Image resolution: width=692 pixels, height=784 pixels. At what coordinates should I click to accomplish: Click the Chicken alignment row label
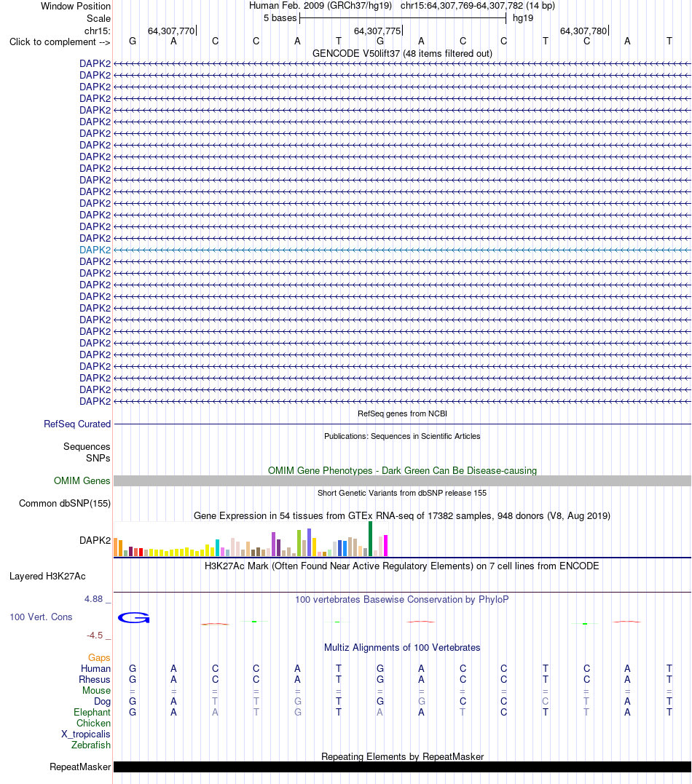tap(93, 724)
